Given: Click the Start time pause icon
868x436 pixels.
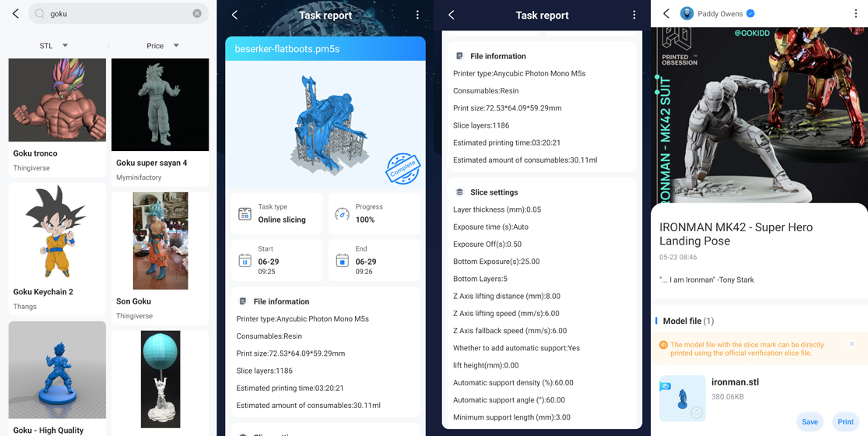Looking at the screenshot, I should pos(244,260).
